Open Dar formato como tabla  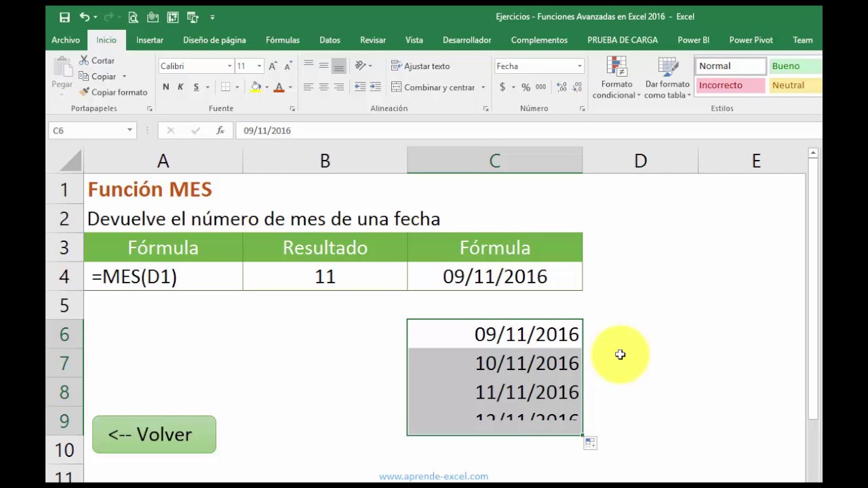point(667,77)
